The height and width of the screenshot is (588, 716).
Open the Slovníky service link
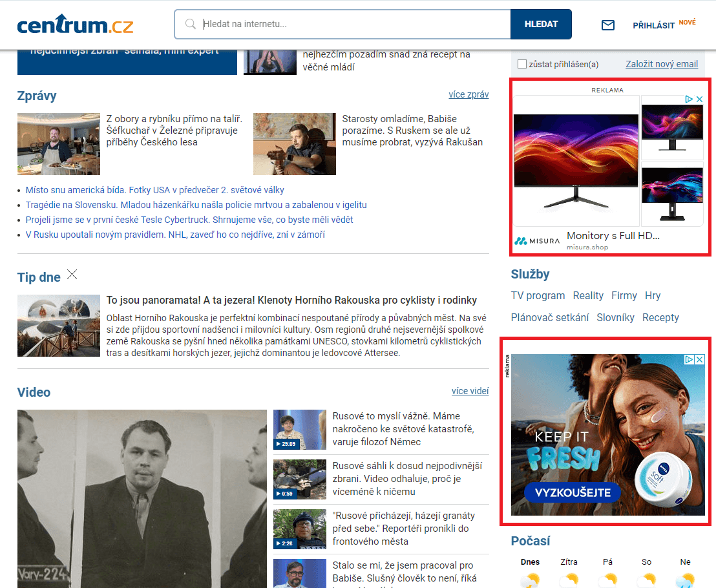[x=615, y=317]
